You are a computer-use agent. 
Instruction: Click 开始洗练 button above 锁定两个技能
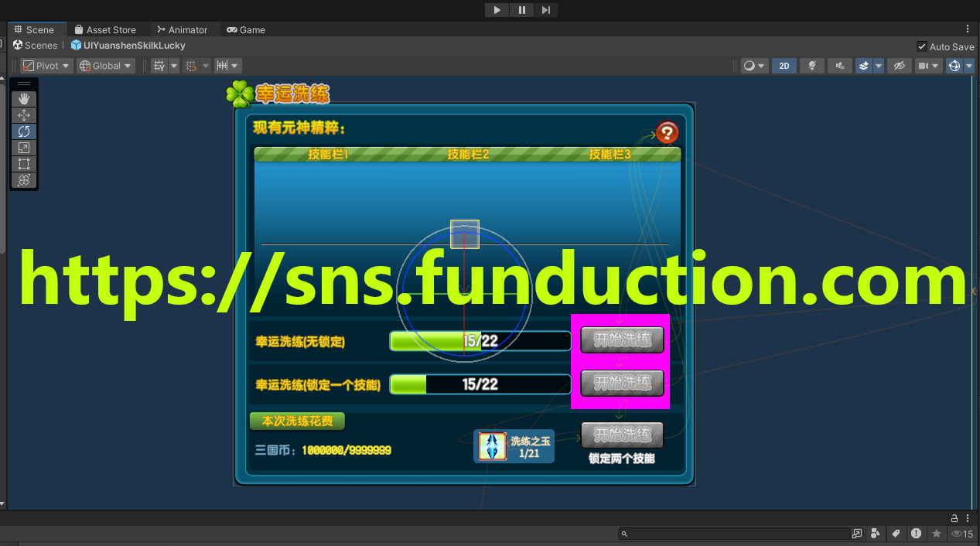tap(622, 435)
